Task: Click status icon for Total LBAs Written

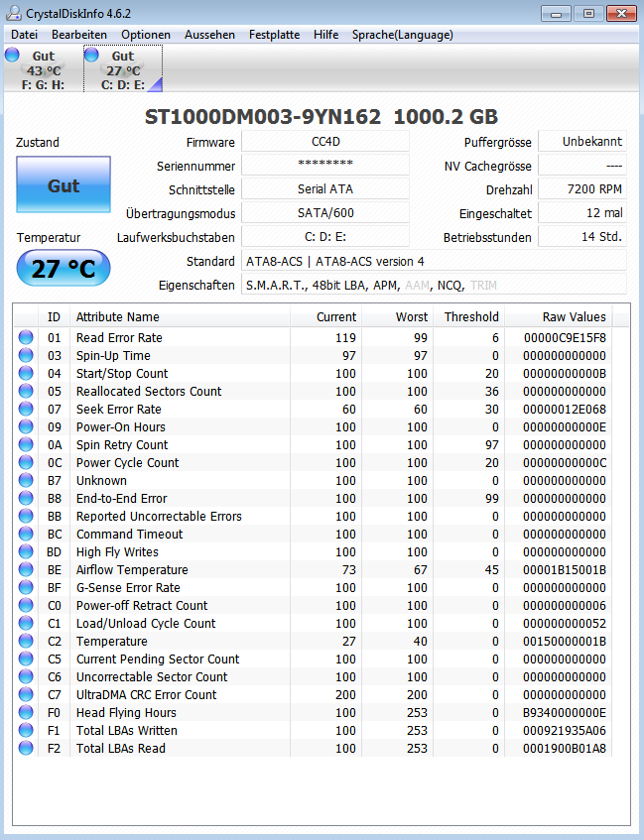Action: click(x=26, y=730)
